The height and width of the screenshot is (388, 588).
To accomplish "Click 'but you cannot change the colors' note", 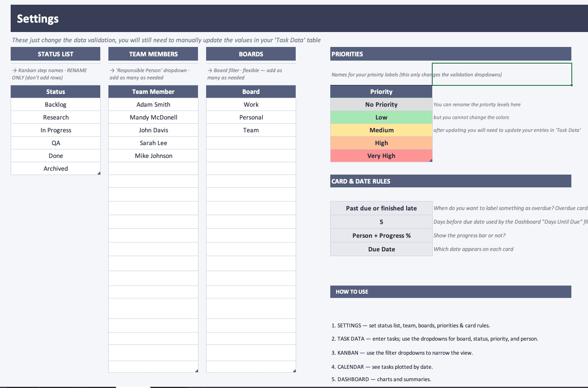I will 471,117.
